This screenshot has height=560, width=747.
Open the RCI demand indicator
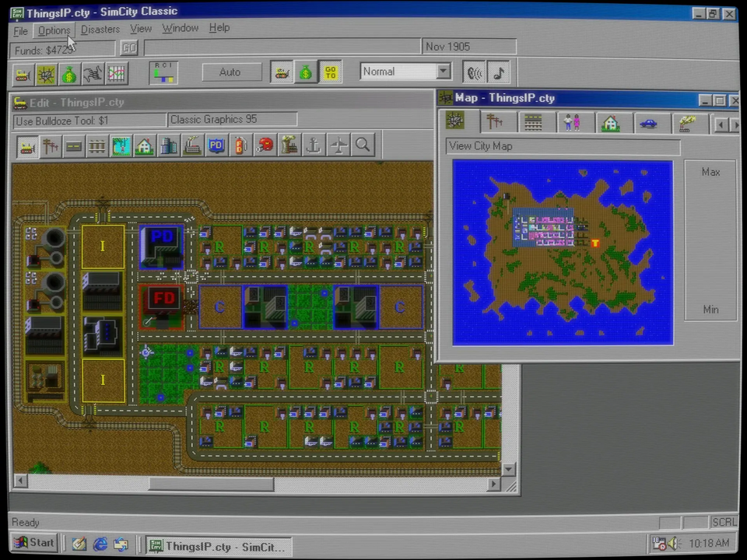pyautogui.click(x=163, y=73)
